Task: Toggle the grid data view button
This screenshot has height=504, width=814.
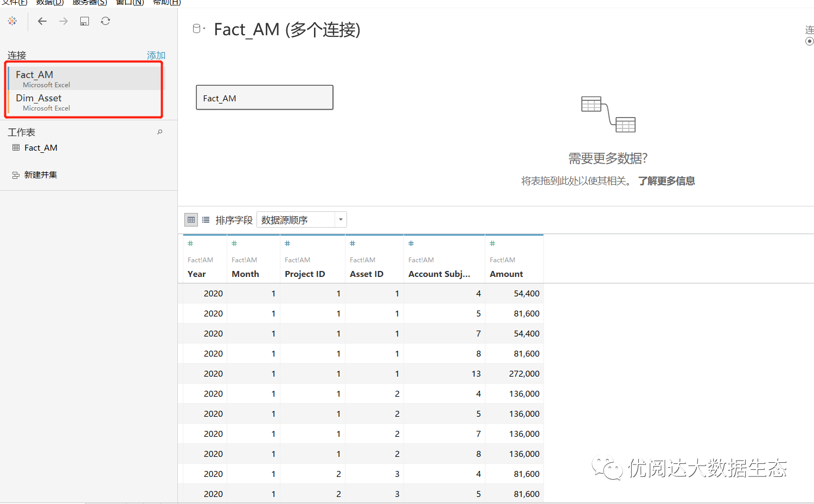Action: click(x=191, y=219)
